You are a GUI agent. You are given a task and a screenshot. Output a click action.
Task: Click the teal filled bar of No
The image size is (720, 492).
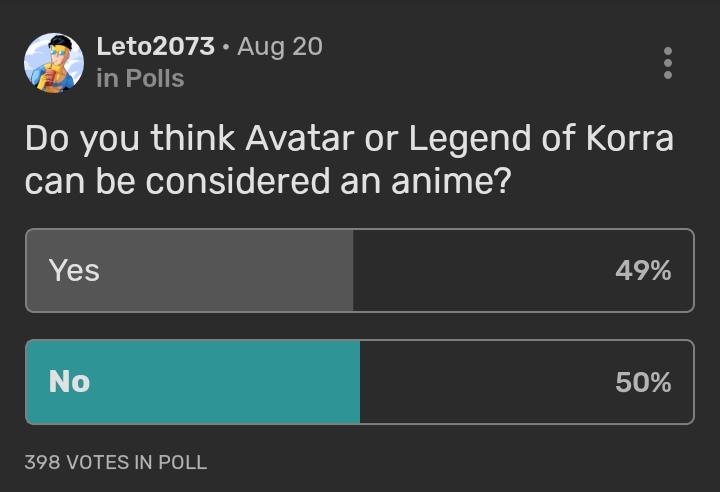point(220,381)
